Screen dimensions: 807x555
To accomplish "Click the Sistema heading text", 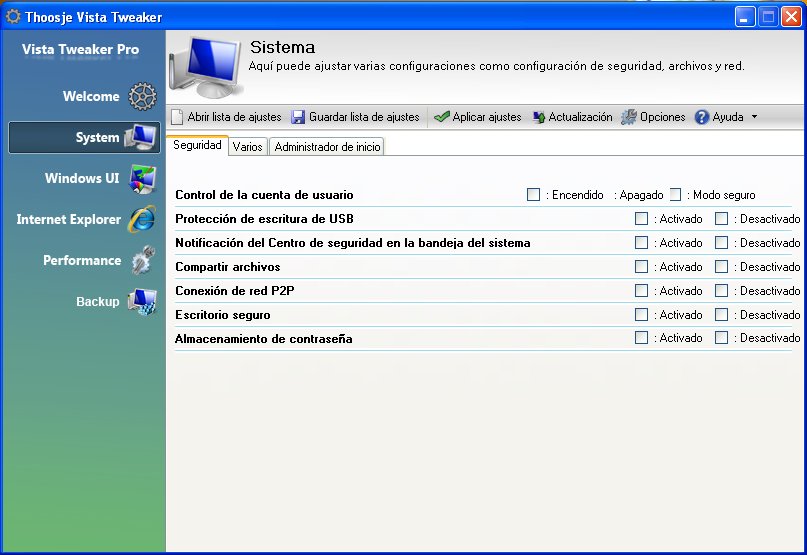I will pyautogui.click(x=282, y=47).
